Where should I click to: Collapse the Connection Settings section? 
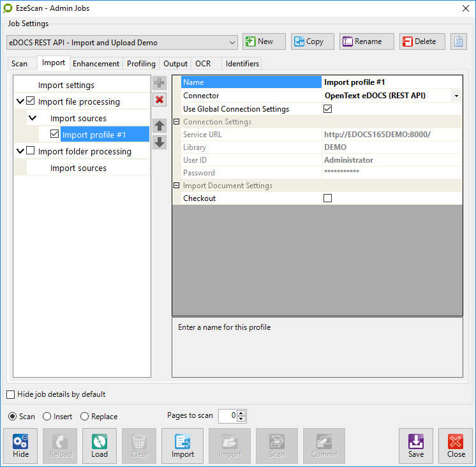pos(177,122)
